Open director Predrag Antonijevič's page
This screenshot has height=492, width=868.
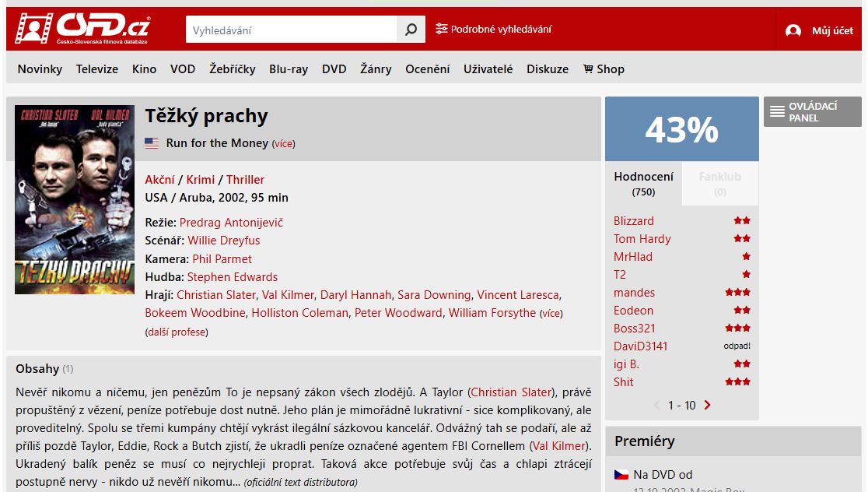pos(231,222)
